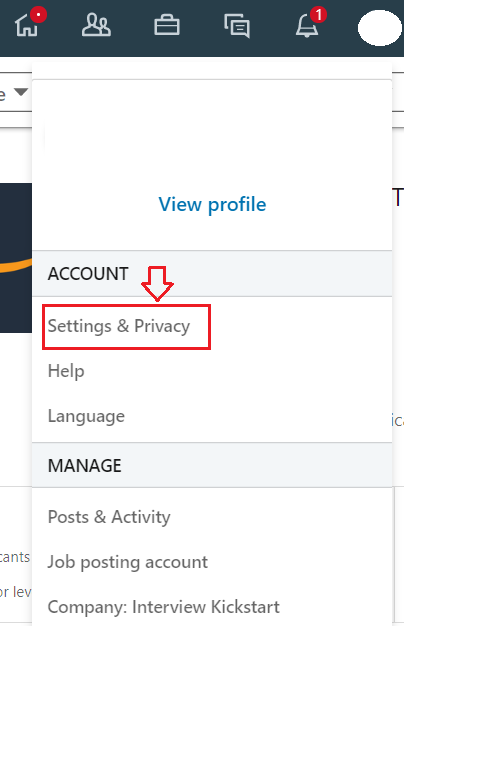Select Settings & Privacy

pos(119,326)
